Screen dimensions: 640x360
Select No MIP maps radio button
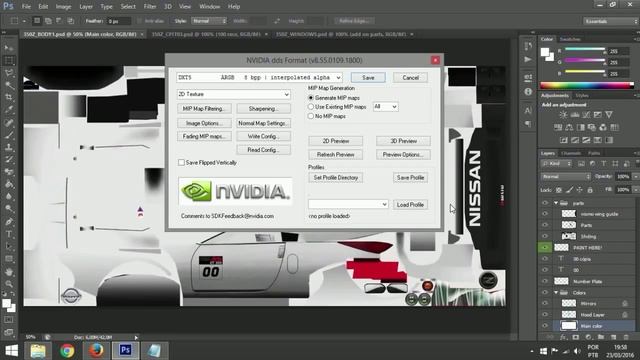[x=311, y=116]
